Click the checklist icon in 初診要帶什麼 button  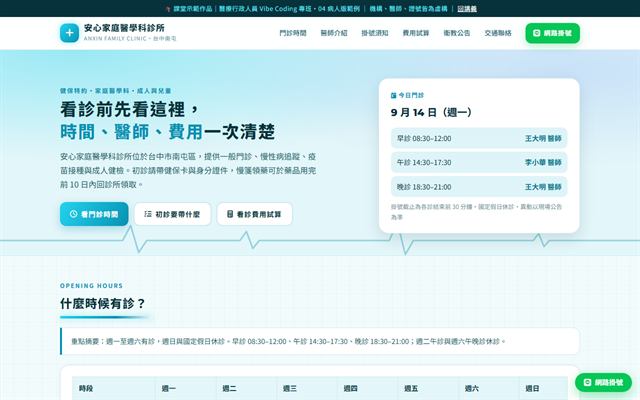pyautogui.click(x=148, y=214)
